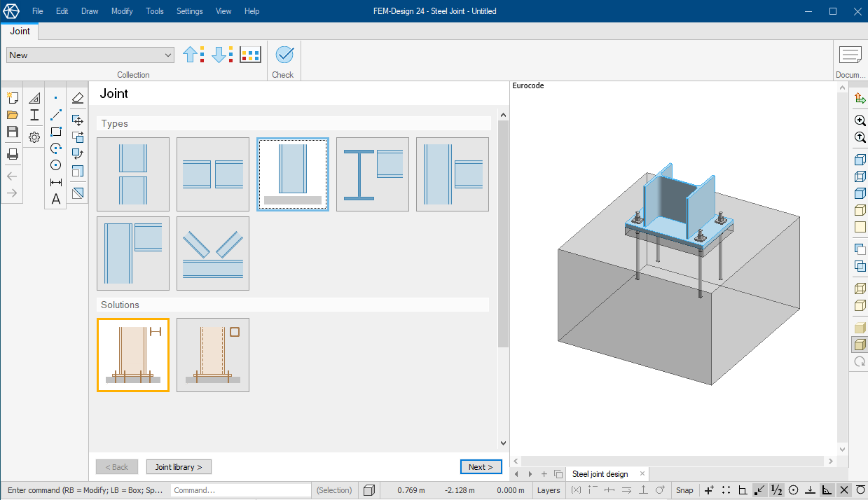Toggle the grid dots snap button
The height and width of the screenshot is (500, 868).
tap(726, 490)
